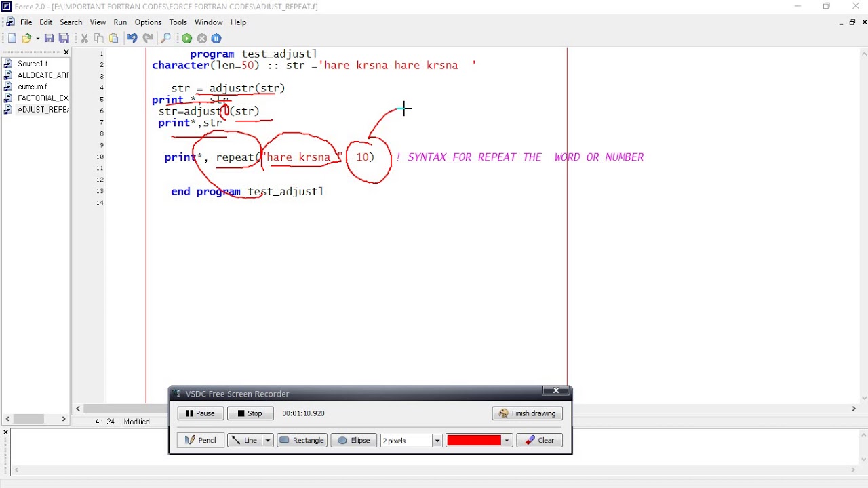Viewport: 868px width, 488px height.
Task: Click Finish drawing in recorder
Action: click(x=528, y=413)
